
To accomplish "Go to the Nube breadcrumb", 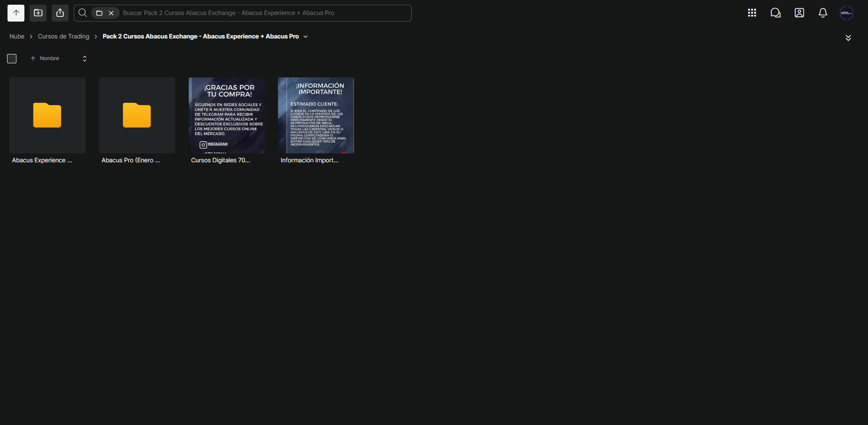I will coord(17,37).
